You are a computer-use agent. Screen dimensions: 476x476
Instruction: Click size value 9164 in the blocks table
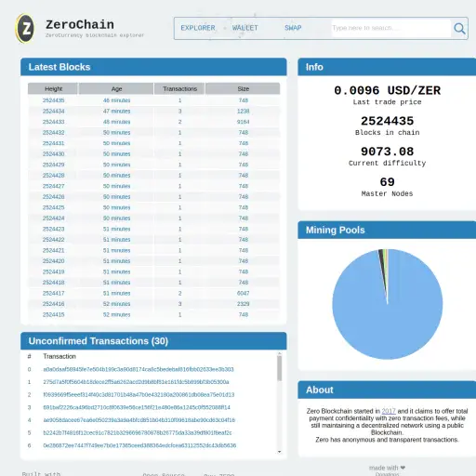pos(244,122)
